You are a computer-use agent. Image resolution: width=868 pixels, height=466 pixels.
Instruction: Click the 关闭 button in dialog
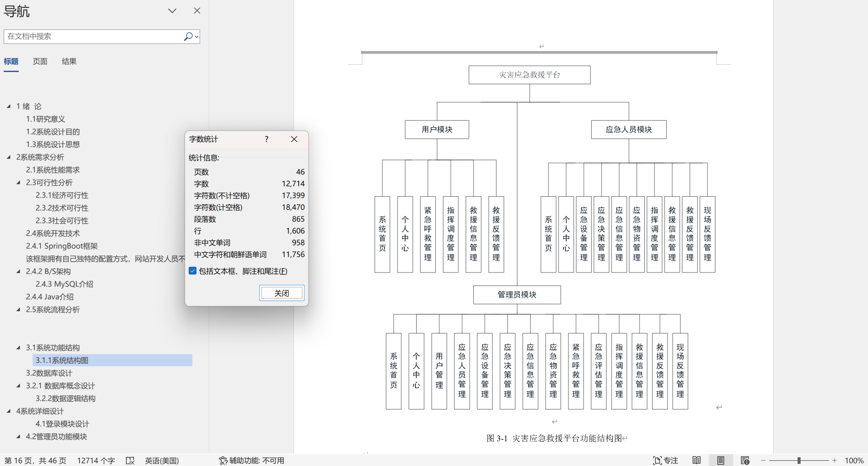tap(281, 293)
